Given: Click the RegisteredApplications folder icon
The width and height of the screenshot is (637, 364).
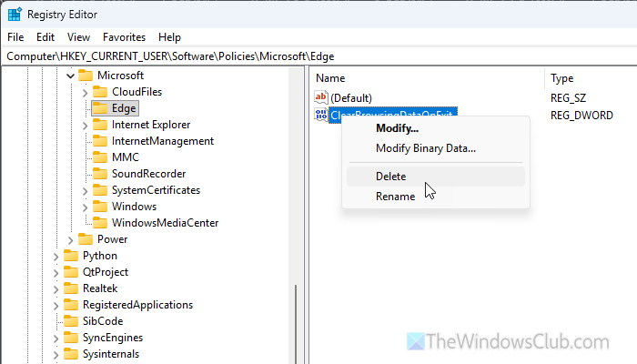Looking at the screenshot, I should [x=71, y=305].
